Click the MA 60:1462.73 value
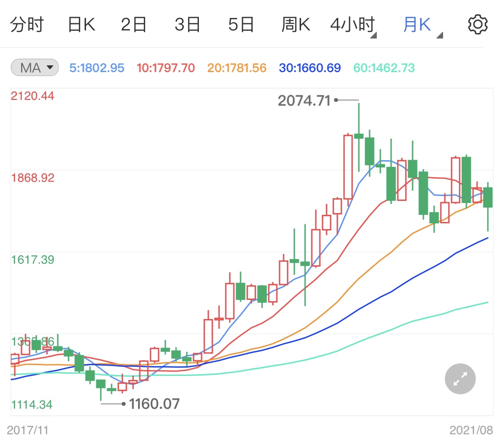Image resolution: width=504 pixels, height=435 pixels. 383,67
